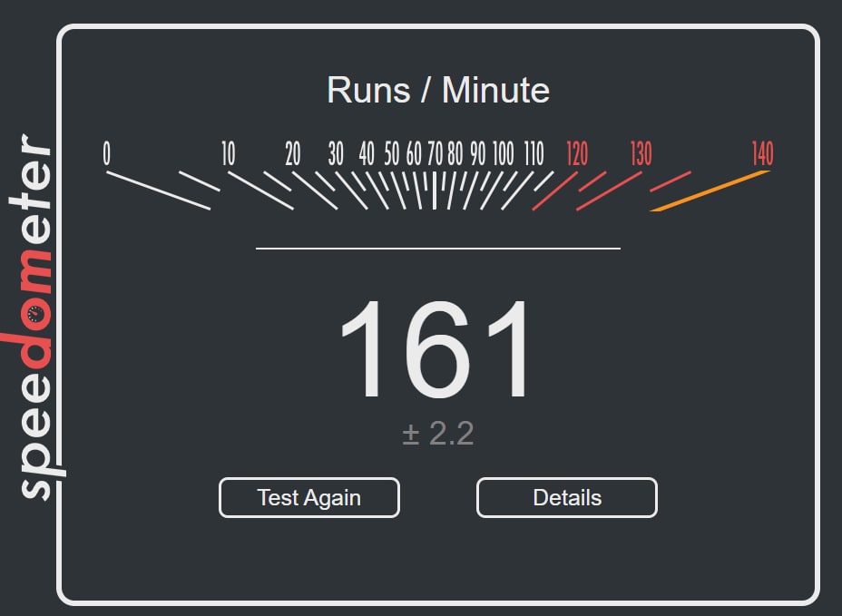Viewport: 842px width, 616px height.
Task: Click the Runs / Minute heading
Action: 438,90
